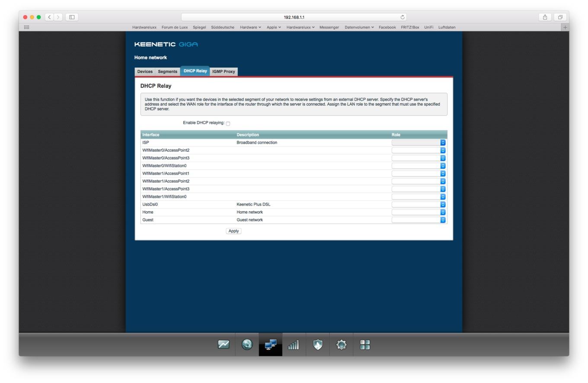Viewport: 588px width, 383px height.
Task: Open the Spiegel bookmark
Action: [x=199, y=27]
